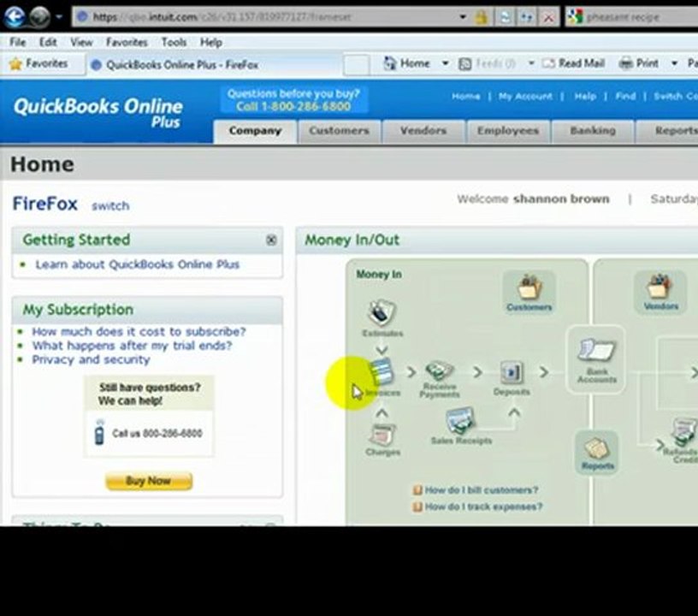Screen dimensions: 698x616
Task: Open the Help menu
Action: [211, 42]
